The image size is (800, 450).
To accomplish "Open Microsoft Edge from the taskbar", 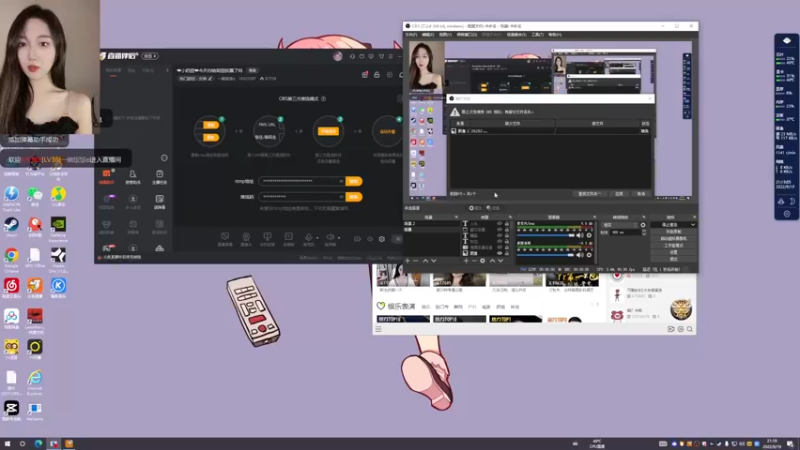I will click(38, 444).
